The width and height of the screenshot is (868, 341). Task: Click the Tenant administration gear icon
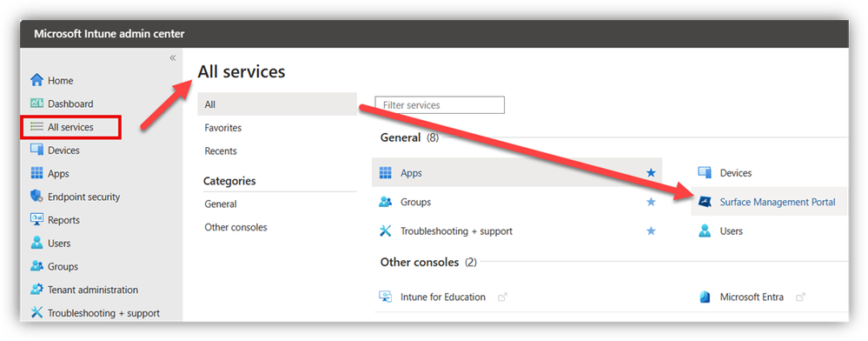36,290
